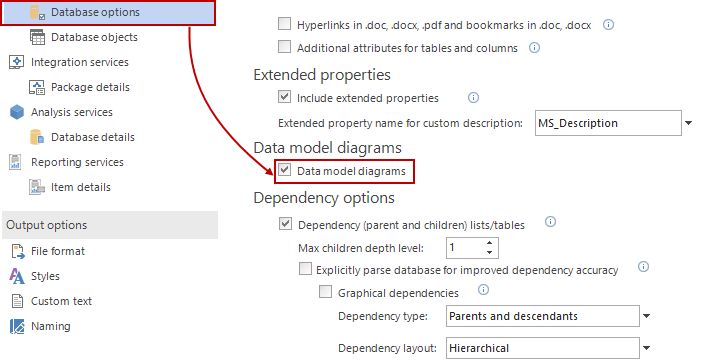The image size is (702, 362).
Task: Click the Custom text document icon
Action: 17,301
